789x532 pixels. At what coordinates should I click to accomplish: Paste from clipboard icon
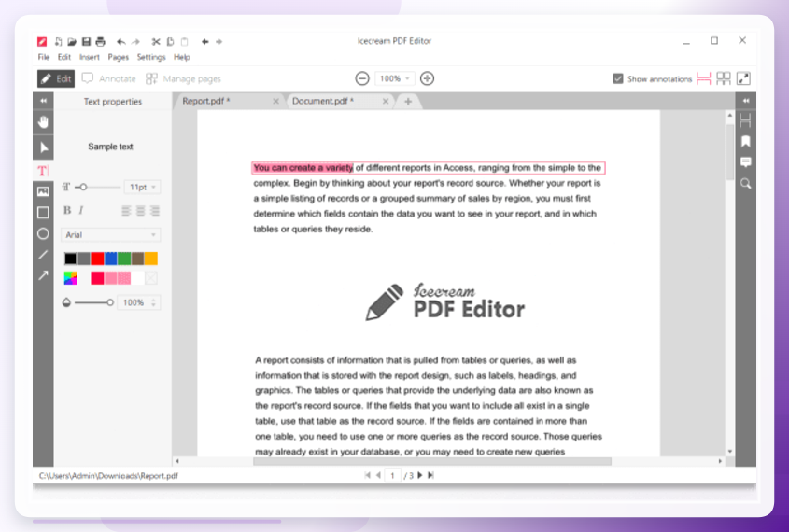(x=184, y=42)
